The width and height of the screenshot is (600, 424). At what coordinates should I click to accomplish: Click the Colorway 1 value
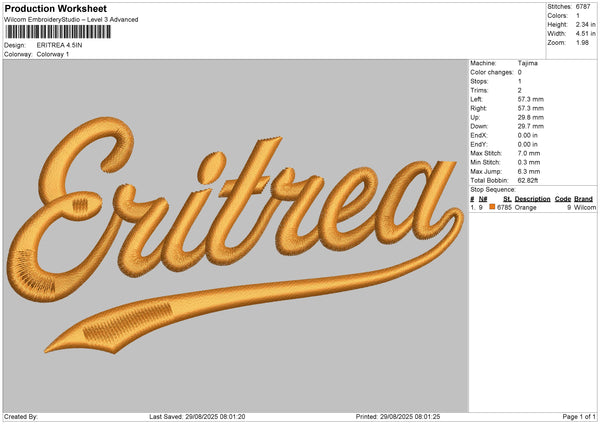tap(53, 54)
